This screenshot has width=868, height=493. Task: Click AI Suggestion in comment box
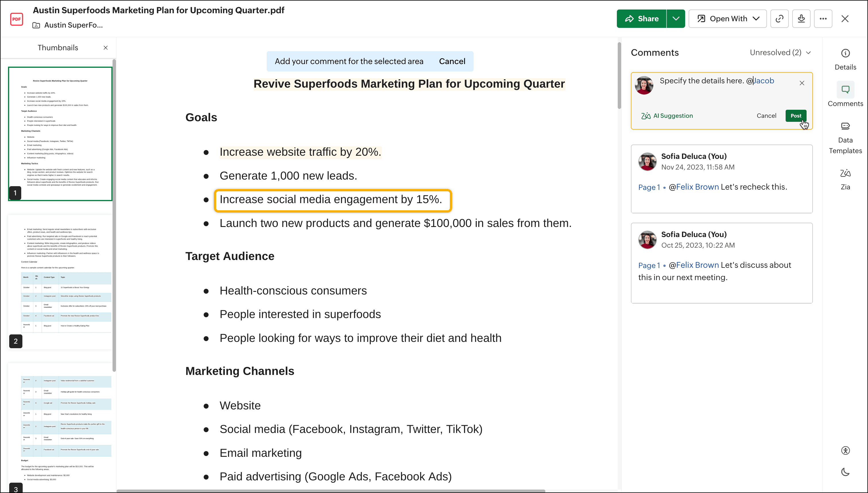667,116
